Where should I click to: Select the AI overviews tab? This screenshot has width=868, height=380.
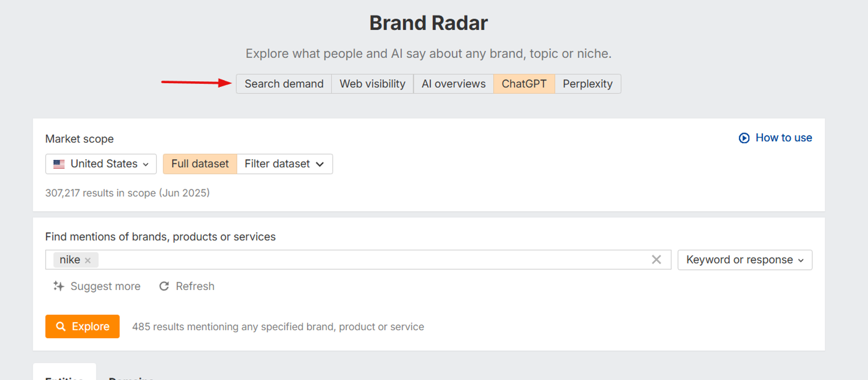[x=453, y=84]
